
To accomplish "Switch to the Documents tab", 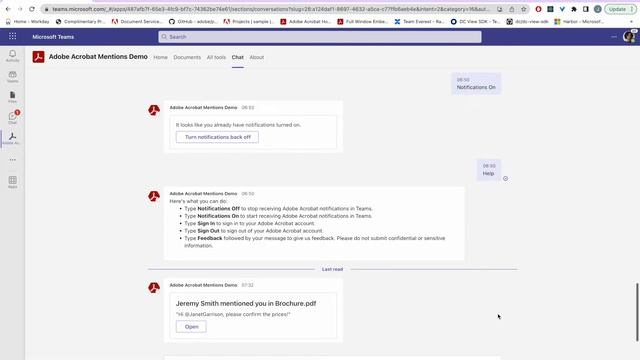I will (187, 57).
